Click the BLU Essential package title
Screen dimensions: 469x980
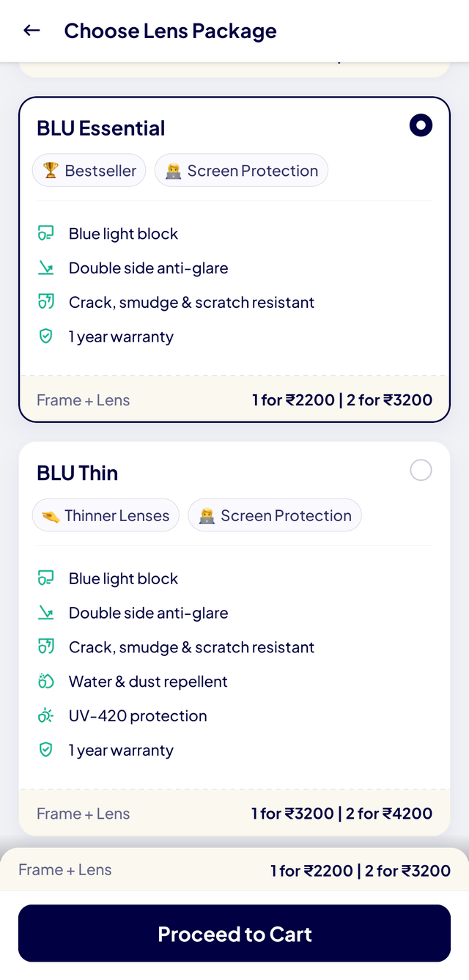pyautogui.click(x=100, y=128)
